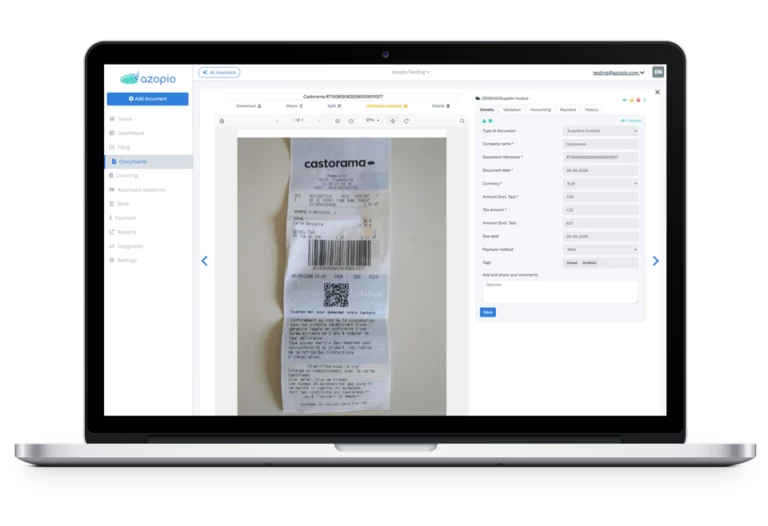Click the Checked eye indicator
The image size is (768, 526).
[x=631, y=120]
